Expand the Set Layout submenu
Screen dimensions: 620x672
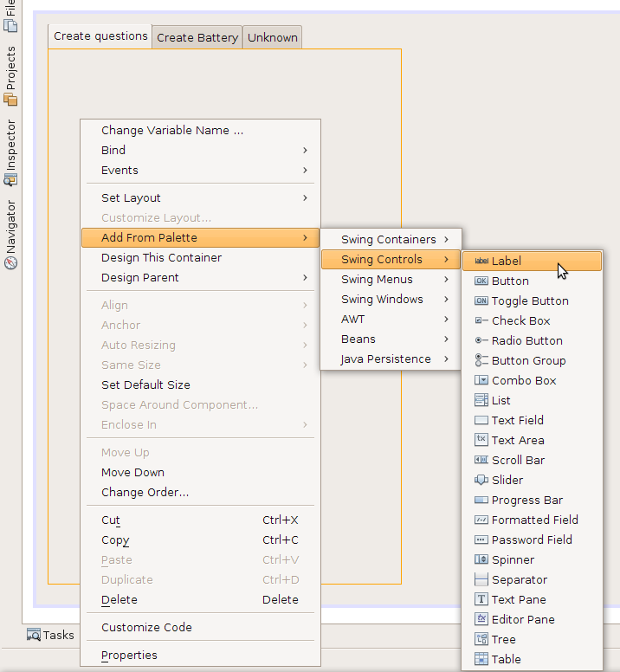(200, 197)
